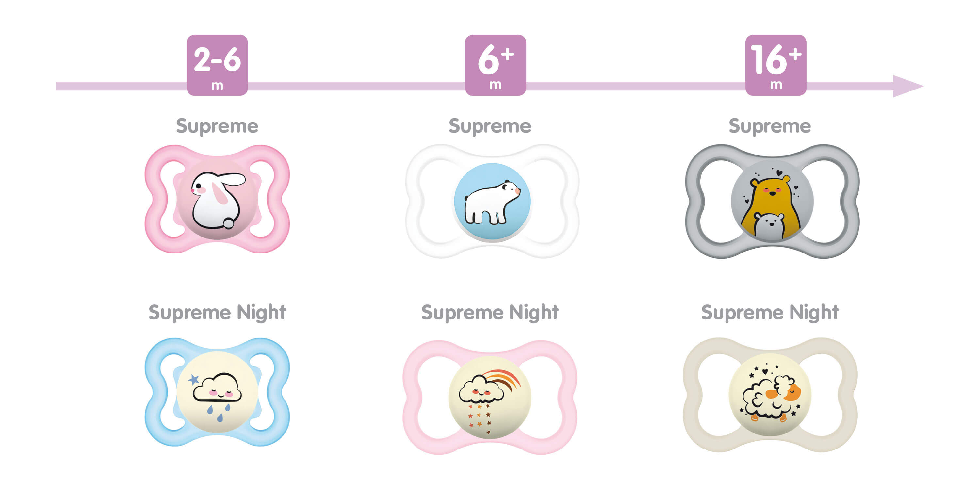The image size is (980, 490).
Task: Click timeline bar between 6+ and 16+ badges
Action: pos(635,86)
